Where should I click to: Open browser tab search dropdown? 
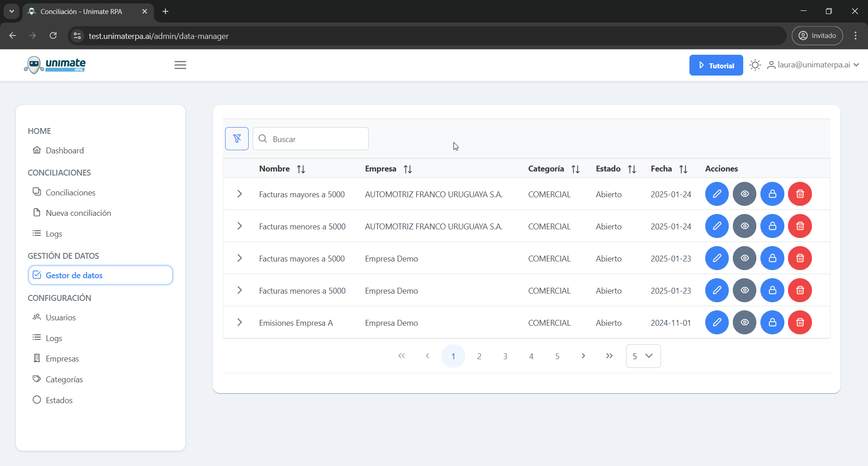click(12, 11)
